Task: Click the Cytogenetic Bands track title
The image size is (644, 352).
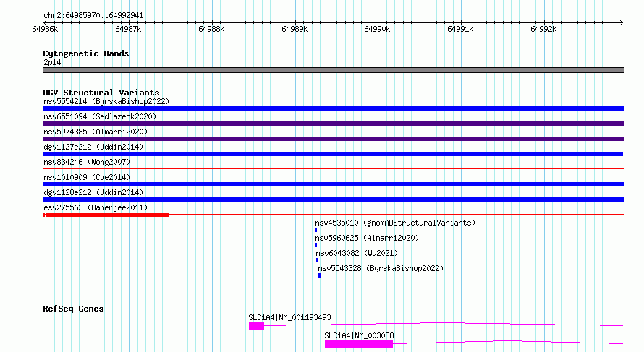Action: point(86,53)
